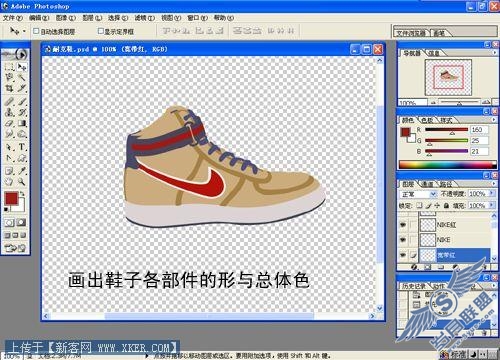This screenshot has height=360, width=500.
Task: Click navigator zoom-in button
Action: point(486,102)
